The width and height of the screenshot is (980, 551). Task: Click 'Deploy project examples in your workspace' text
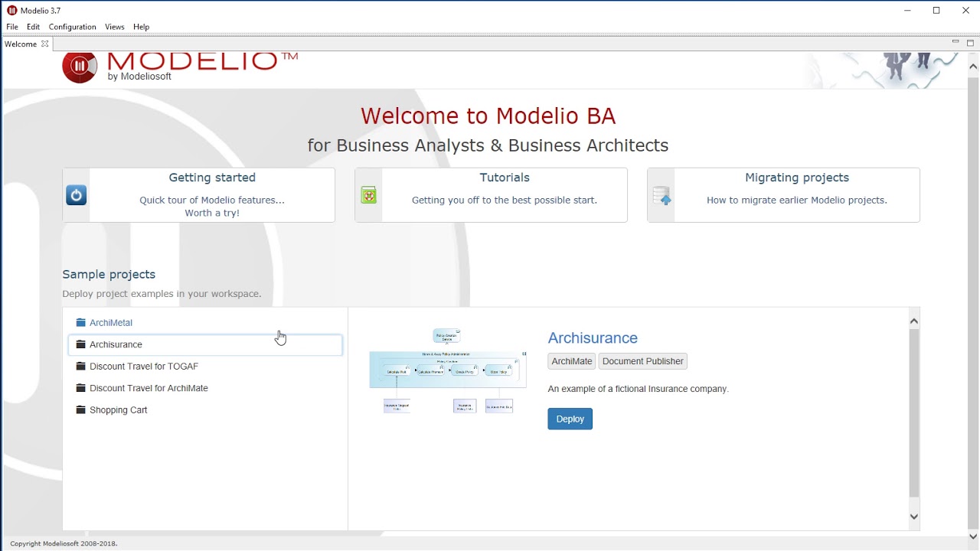tap(162, 294)
